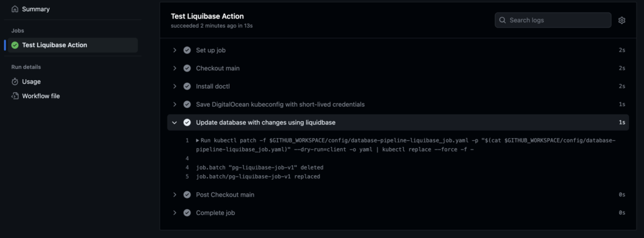Click the magnifier icon in Search logs
644x238 pixels.
502,20
